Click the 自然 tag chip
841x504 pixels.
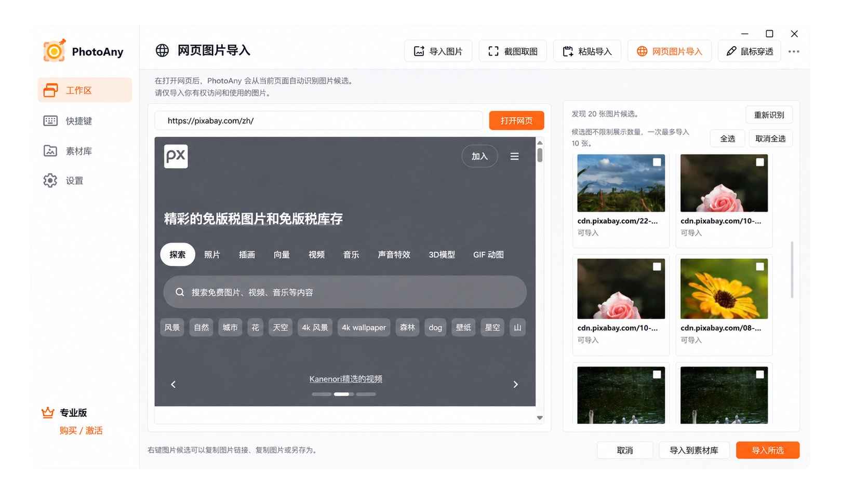pyautogui.click(x=201, y=328)
